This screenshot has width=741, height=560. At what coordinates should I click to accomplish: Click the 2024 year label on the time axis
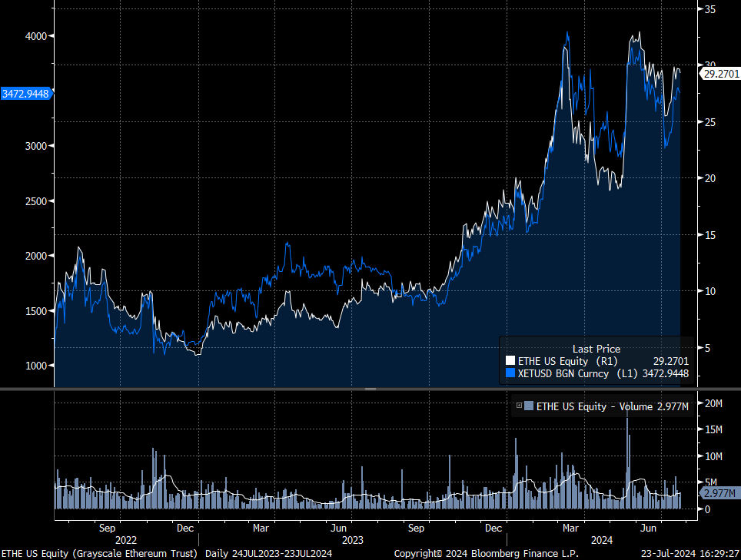point(602,540)
